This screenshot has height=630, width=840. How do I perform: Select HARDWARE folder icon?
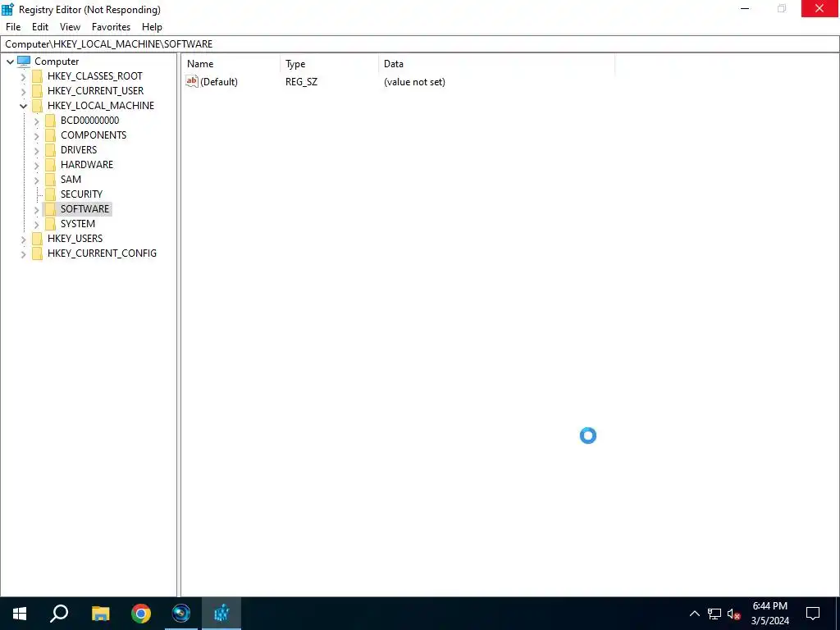(50, 164)
